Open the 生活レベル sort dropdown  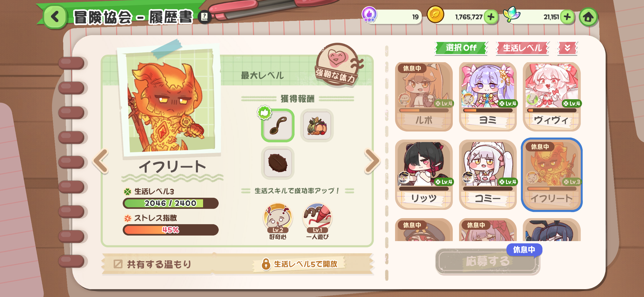point(522,48)
